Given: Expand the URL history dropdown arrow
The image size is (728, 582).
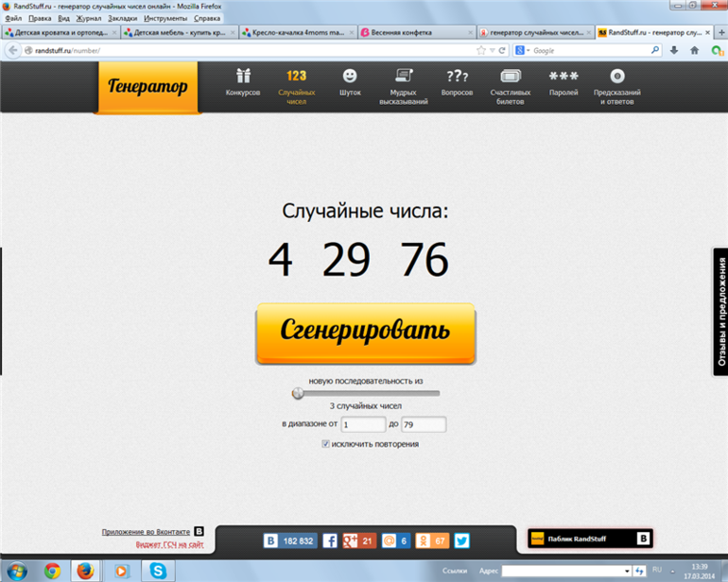Looking at the screenshot, I should (492, 50).
